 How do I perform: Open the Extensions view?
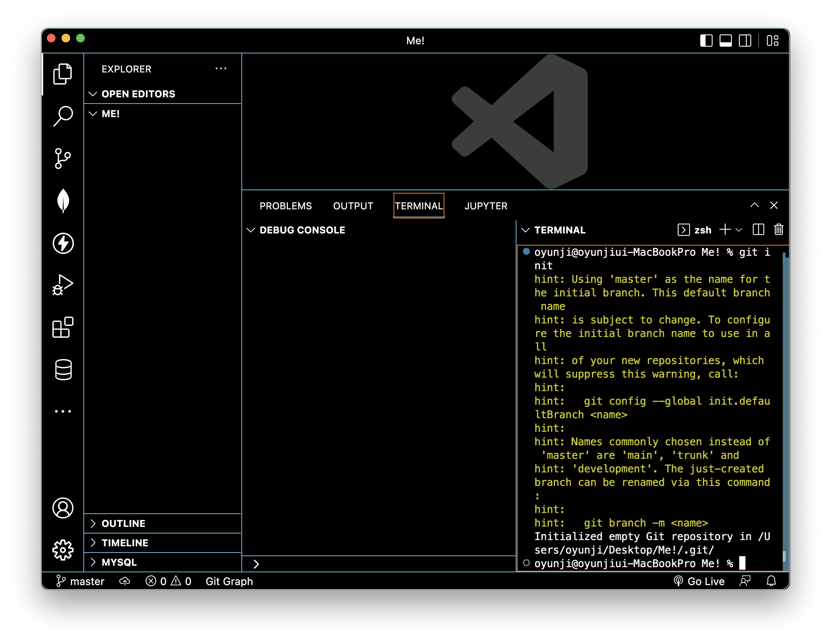(63, 327)
